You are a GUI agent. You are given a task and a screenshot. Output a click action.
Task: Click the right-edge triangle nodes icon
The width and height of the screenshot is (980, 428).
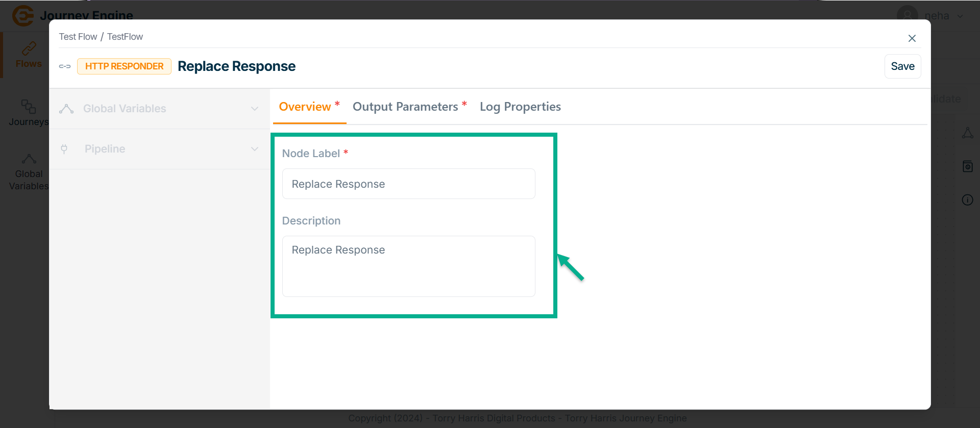[967, 133]
